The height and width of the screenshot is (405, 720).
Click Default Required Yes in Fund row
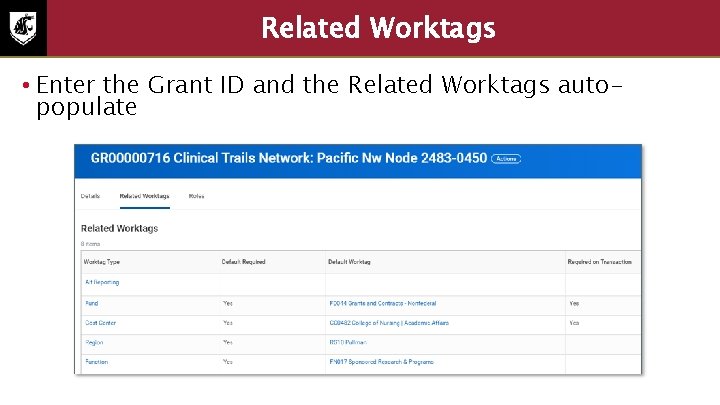[228, 304]
